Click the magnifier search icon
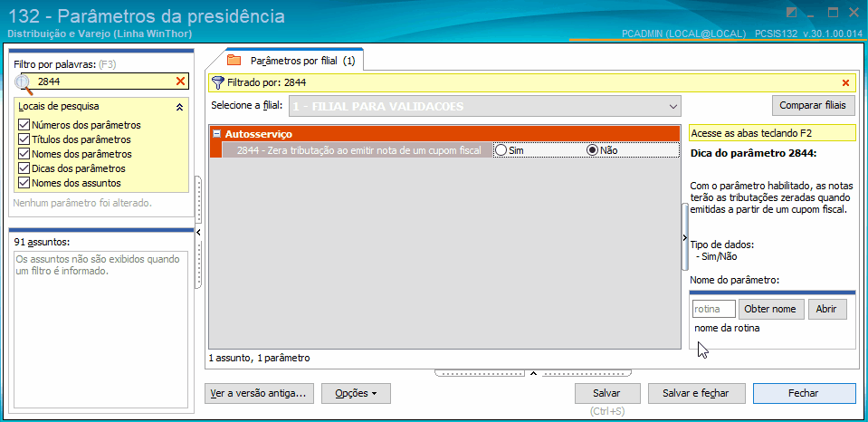Screen dimensions: 868x422 pyautogui.click(x=24, y=83)
